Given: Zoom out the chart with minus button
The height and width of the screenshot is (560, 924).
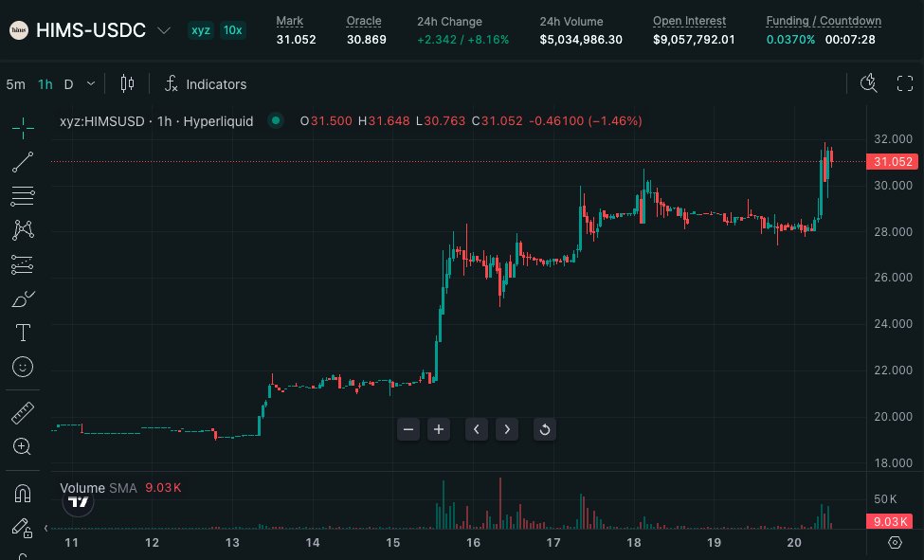Looking at the screenshot, I should [x=408, y=429].
